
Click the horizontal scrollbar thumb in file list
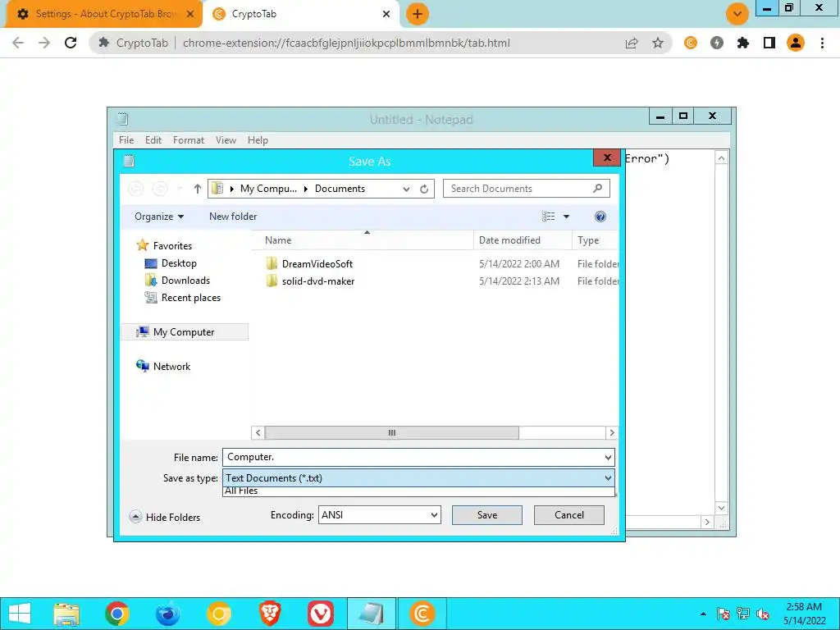click(x=391, y=432)
